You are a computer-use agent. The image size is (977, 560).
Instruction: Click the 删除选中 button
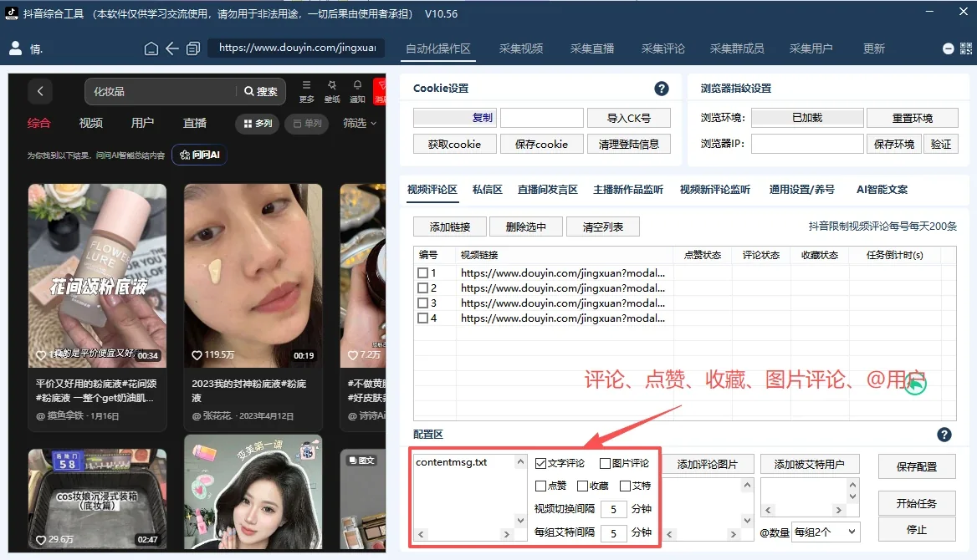click(526, 227)
